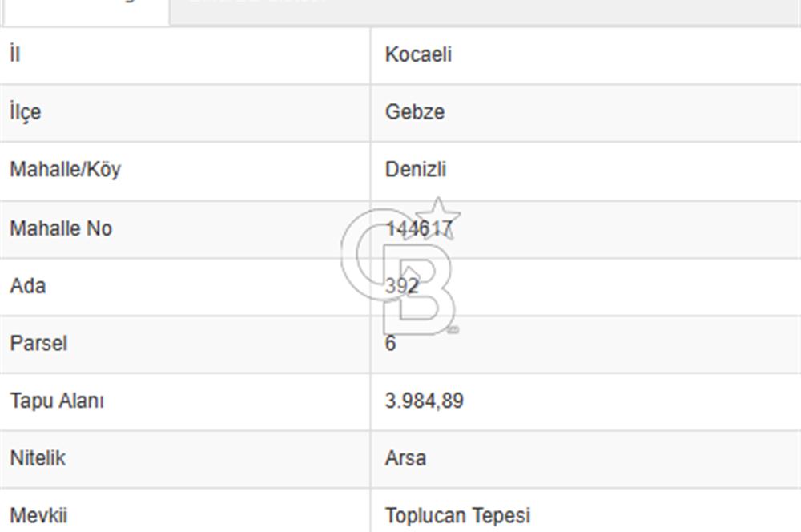Click the Mahalle/Köy label
Image resolution: width=801 pixels, height=532 pixels.
66,170
